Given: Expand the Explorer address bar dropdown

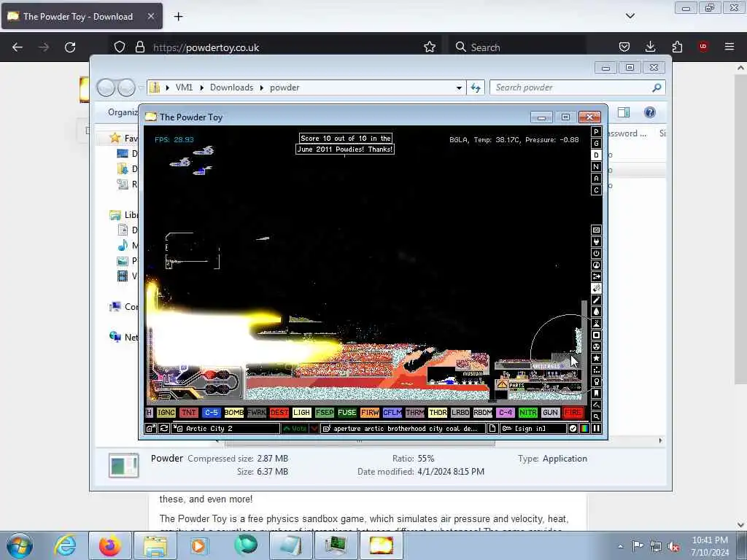Looking at the screenshot, I should point(459,87).
